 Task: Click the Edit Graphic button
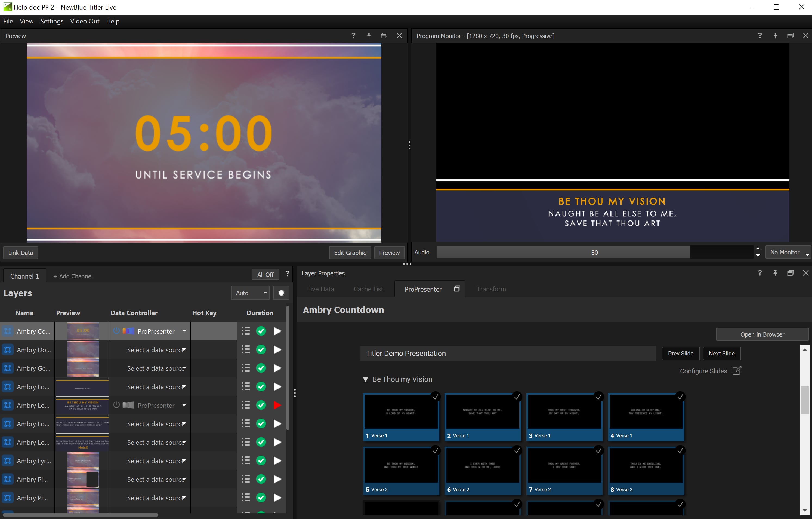click(x=350, y=253)
